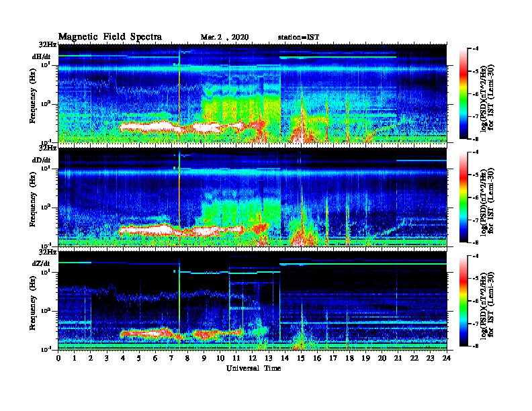Click the 10^0 frequency tick of the dZ/dt panel
This screenshot has height=411, width=532.
pos(46,311)
